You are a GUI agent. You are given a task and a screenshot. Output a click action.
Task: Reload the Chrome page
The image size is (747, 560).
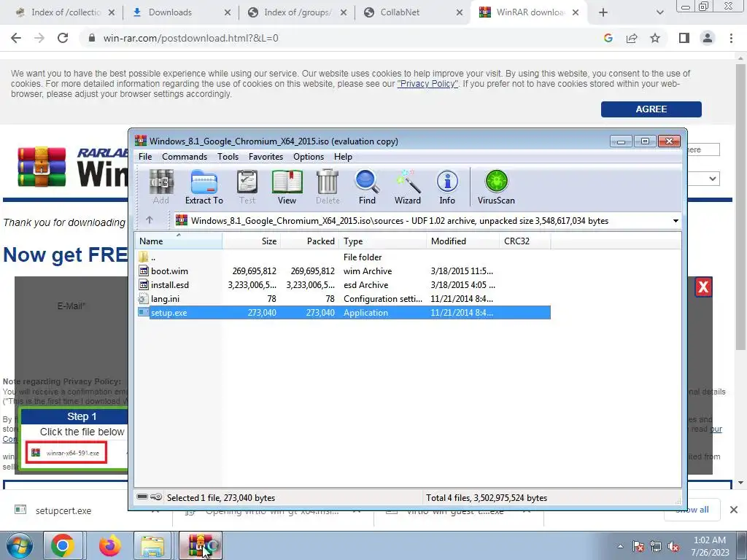click(63, 38)
